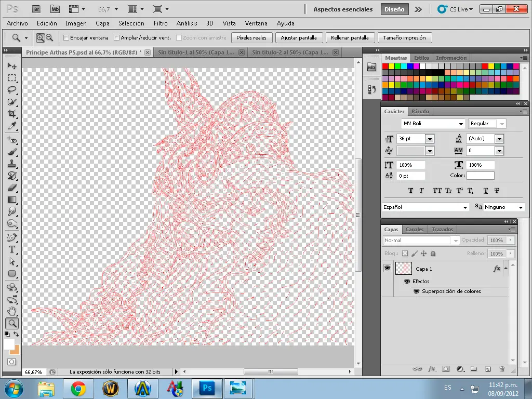The image size is (532, 399).
Task: Hide Capa 1 layer visibility
Action: pyautogui.click(x=387, y=268)
